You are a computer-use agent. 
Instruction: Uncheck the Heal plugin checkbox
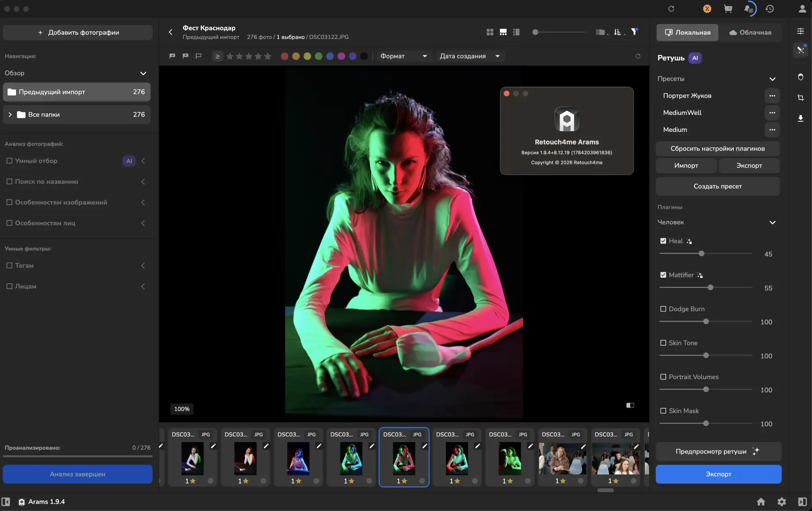coord(663,241)
